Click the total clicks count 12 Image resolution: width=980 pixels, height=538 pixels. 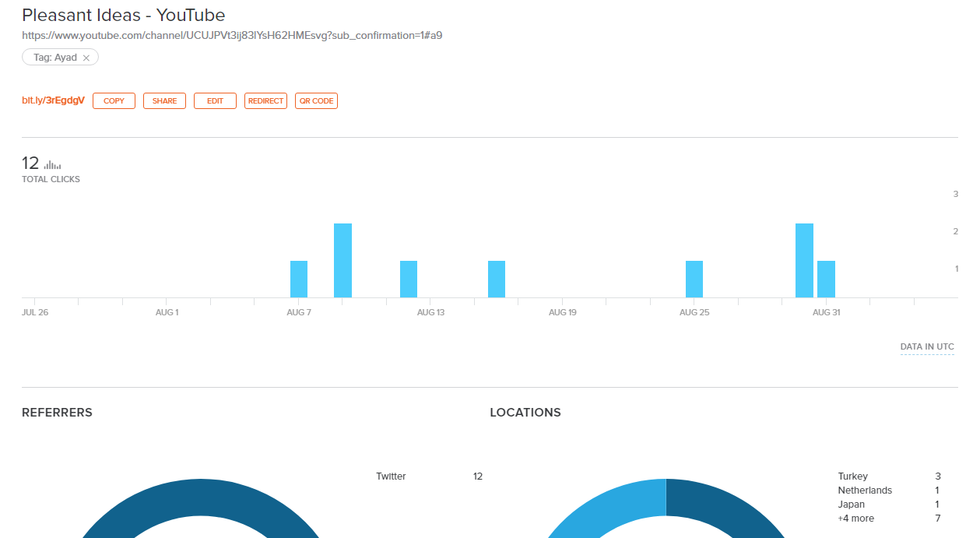point(30,164)
